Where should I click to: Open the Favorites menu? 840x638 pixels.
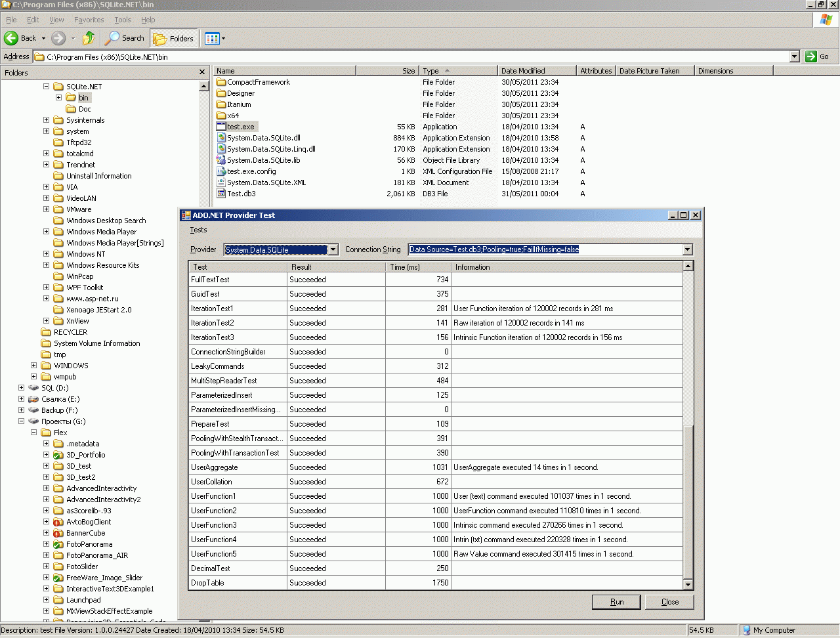click(89, 20)
